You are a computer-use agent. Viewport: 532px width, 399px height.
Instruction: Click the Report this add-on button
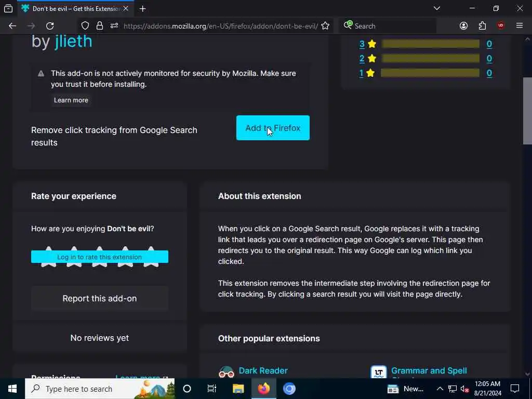(99, 298)
